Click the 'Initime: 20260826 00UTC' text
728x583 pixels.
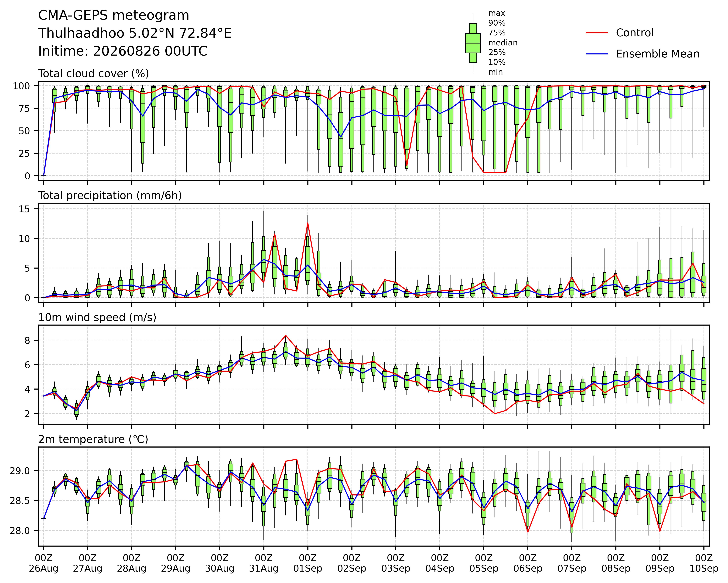[123, 51]
